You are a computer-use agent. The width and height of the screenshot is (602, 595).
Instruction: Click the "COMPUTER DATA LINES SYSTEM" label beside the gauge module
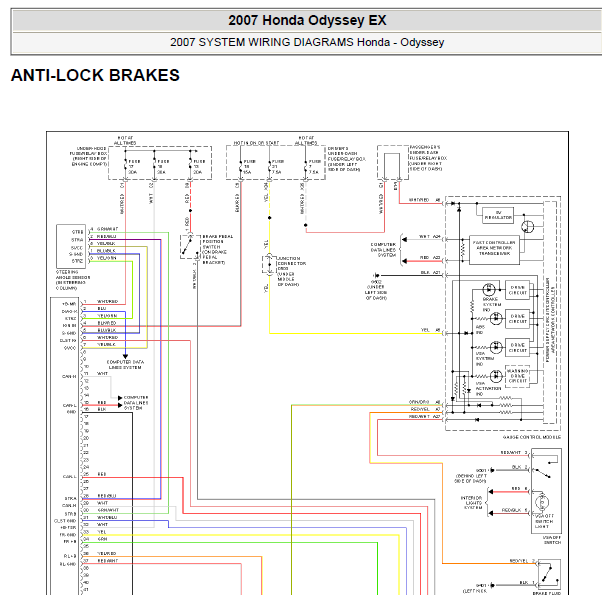pos(383,250)
